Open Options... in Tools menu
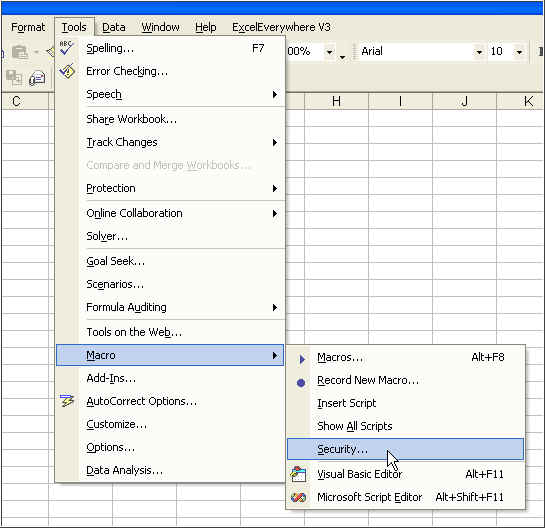The height and width of the screenshot is (528, 545). [x=170, y=447]
